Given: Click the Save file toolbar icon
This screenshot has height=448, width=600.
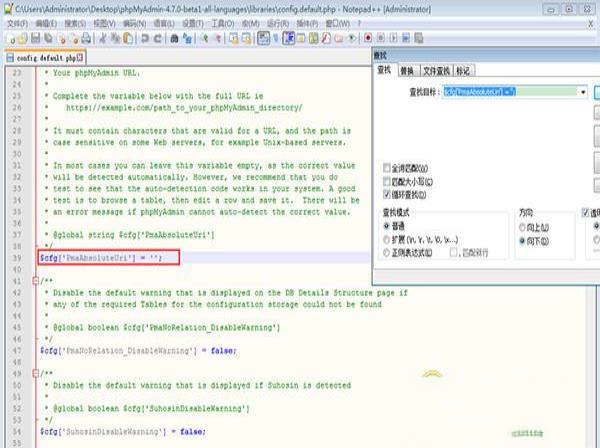Looking at the screenshot, I should click(x=36, y=37).
